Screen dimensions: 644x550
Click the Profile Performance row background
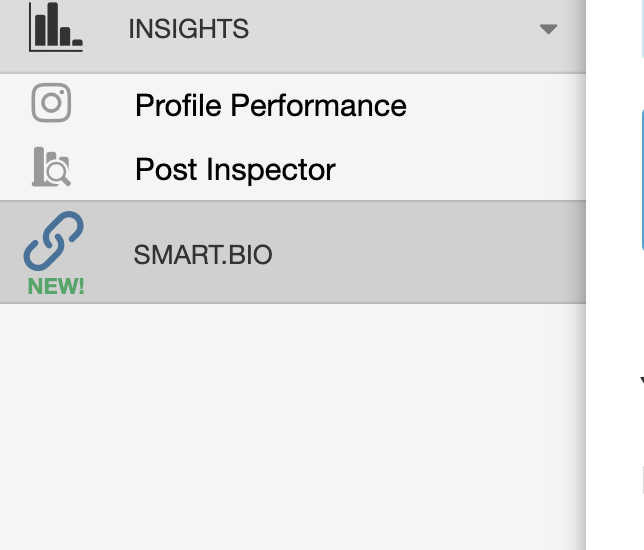(490, 105)
